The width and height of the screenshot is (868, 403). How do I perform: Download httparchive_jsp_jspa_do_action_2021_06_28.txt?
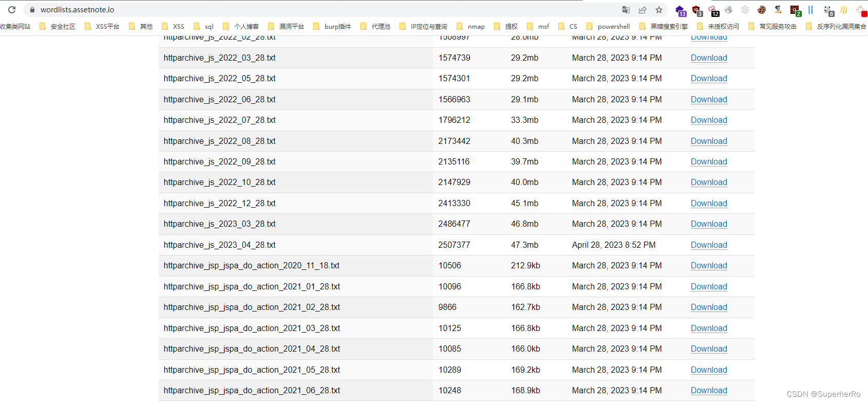709,391
